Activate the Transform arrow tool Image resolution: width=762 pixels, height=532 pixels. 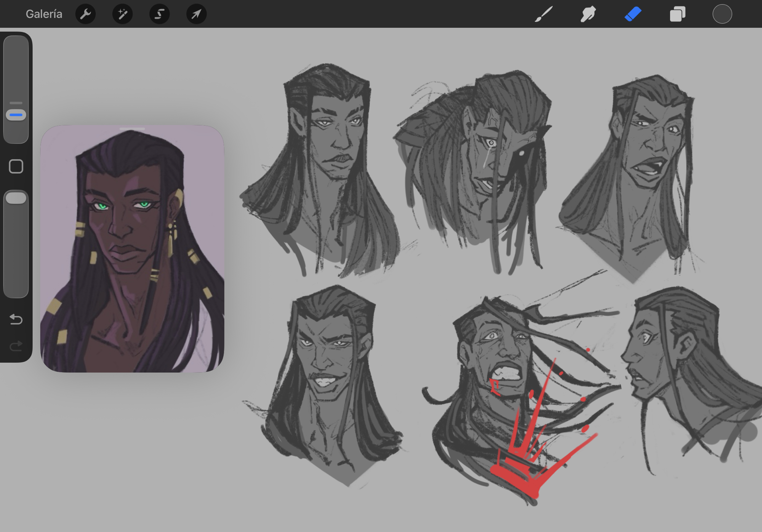[x=196, y=14]
